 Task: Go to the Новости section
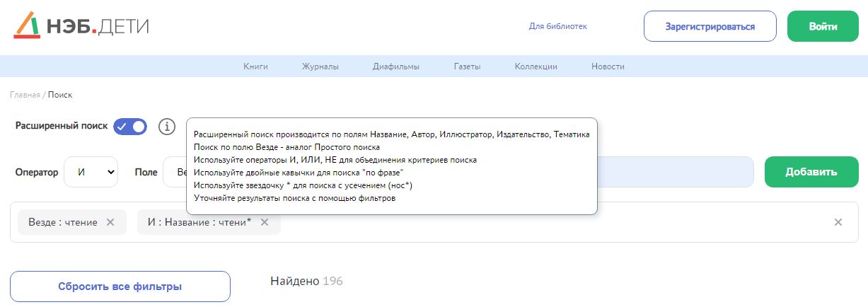[x=608, y=66]
